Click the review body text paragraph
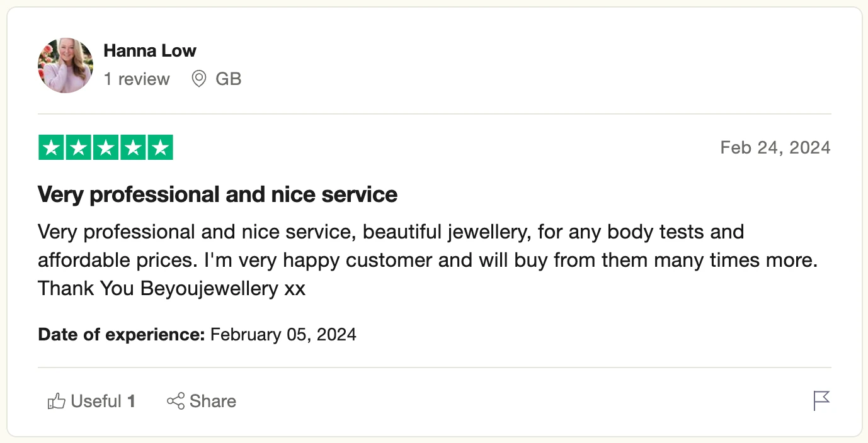Image resolution: width=868 pixels, height=443 pixels. point(427,260)
